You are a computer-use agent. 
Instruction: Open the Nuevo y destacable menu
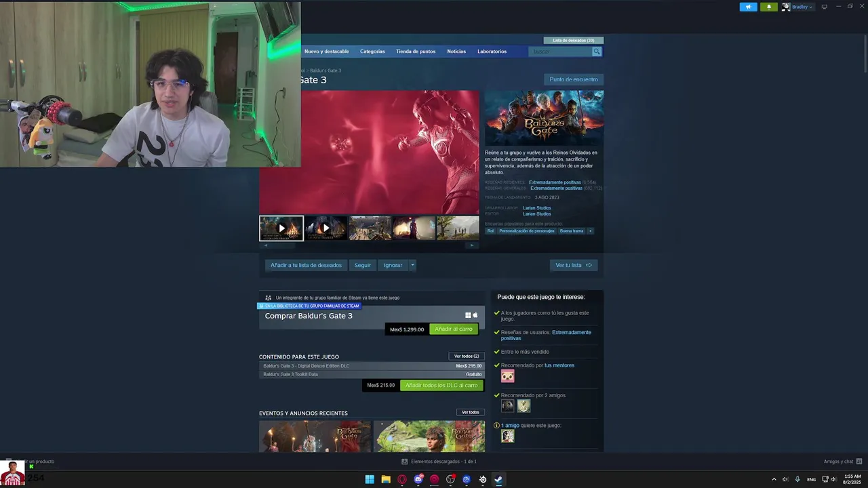(x=327, y=52)
